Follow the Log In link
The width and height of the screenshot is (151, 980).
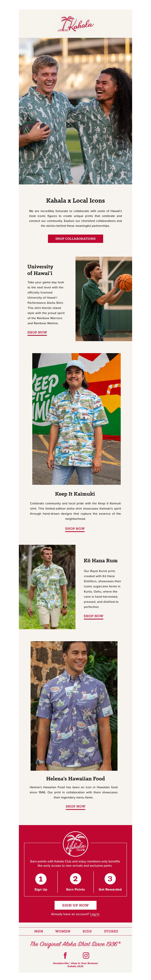[x=95, y=914]
